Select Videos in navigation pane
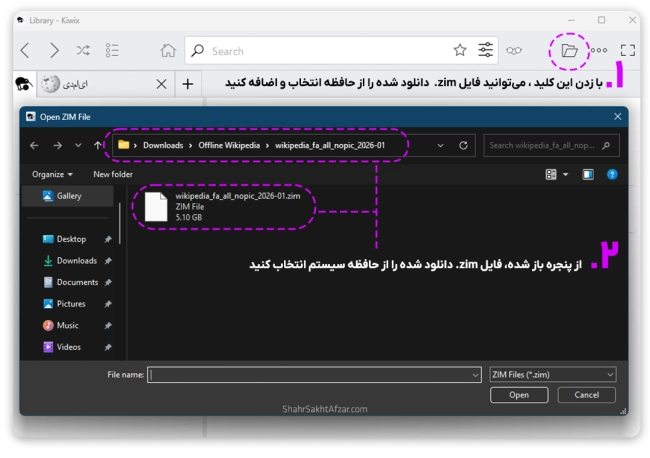650x458 pixels. (x=70, y=347)
